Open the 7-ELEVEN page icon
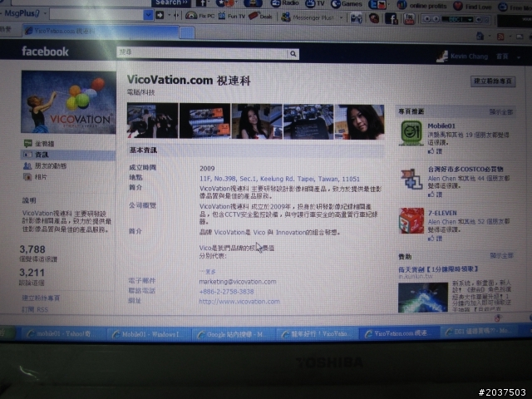This screenshot has width=532, height=399. click(x=411, y=220)
